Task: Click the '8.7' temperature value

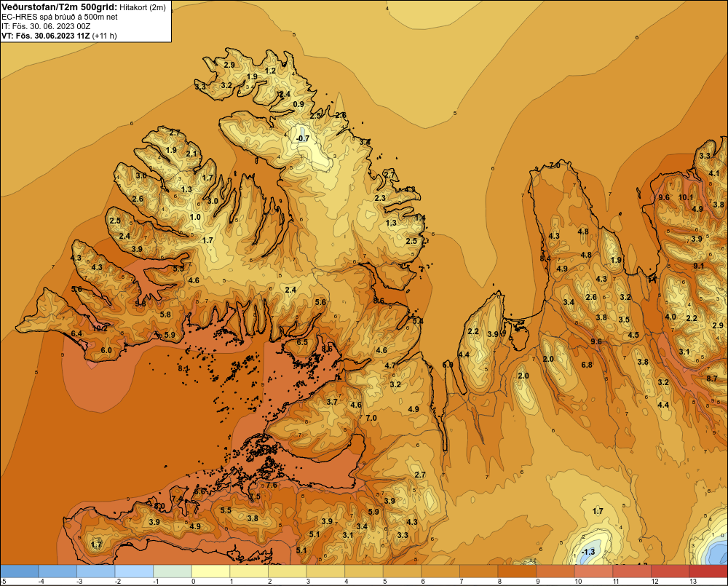Action: click(x=712, y=379)
